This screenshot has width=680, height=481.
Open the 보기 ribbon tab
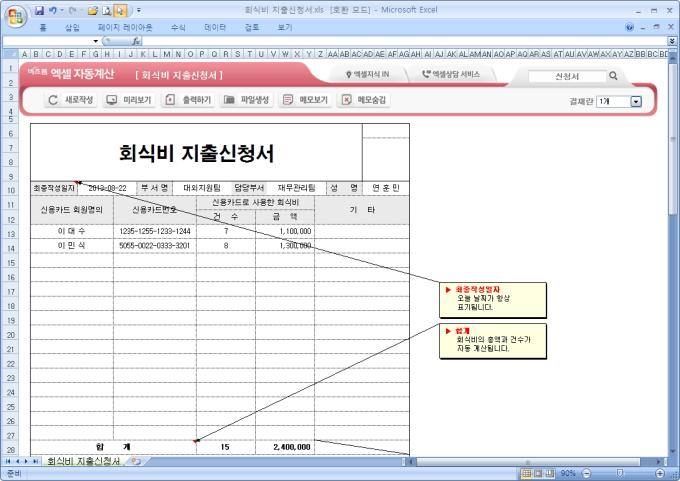click(x=285, y=27)
